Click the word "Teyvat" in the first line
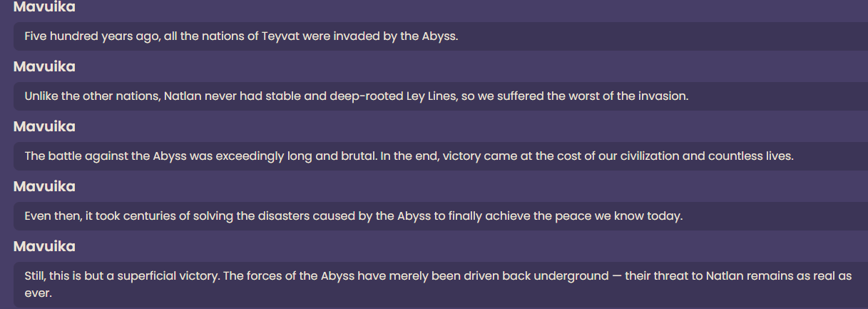Image resolution: width=868 pixels, height=309 pixels. [x=279, y=36]
